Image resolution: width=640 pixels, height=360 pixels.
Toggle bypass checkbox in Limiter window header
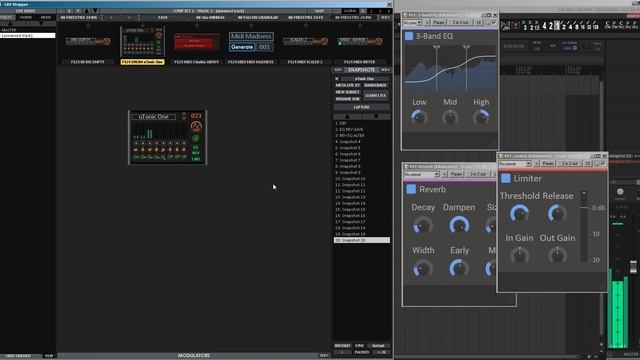[603, 163]
